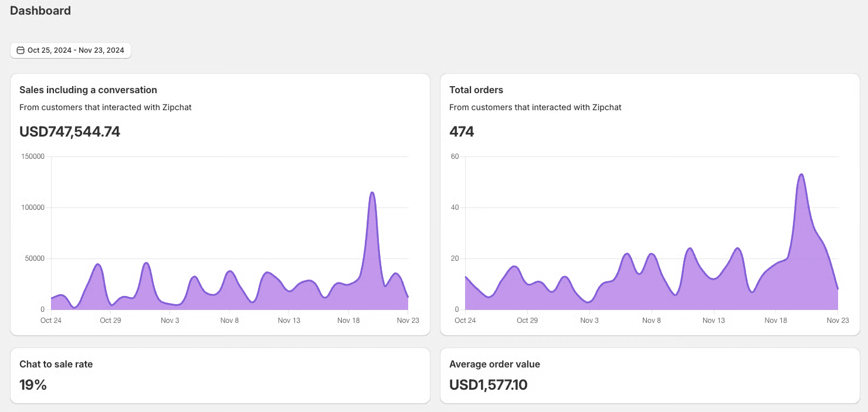Click the USD747,544.74 sales total

70,132
